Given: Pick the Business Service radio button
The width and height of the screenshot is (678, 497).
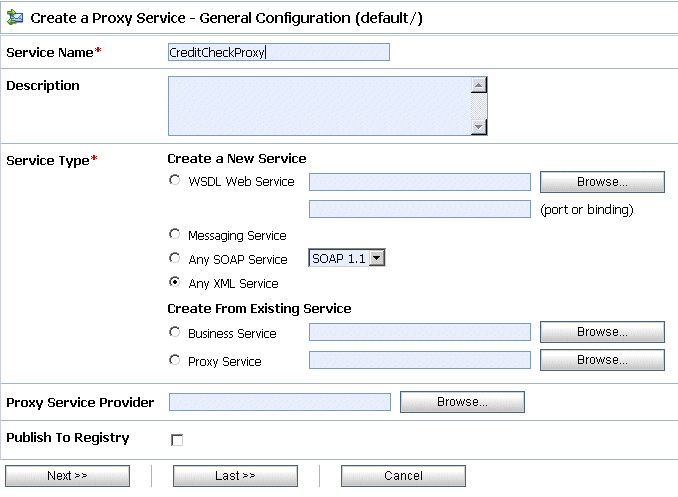Looking at the screenshot, I should click(174, 332).
